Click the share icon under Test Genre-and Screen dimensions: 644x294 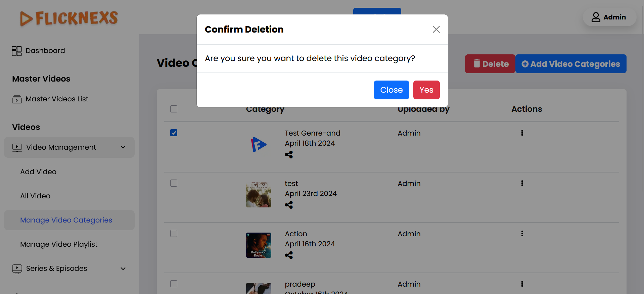[x=289, y=155]
